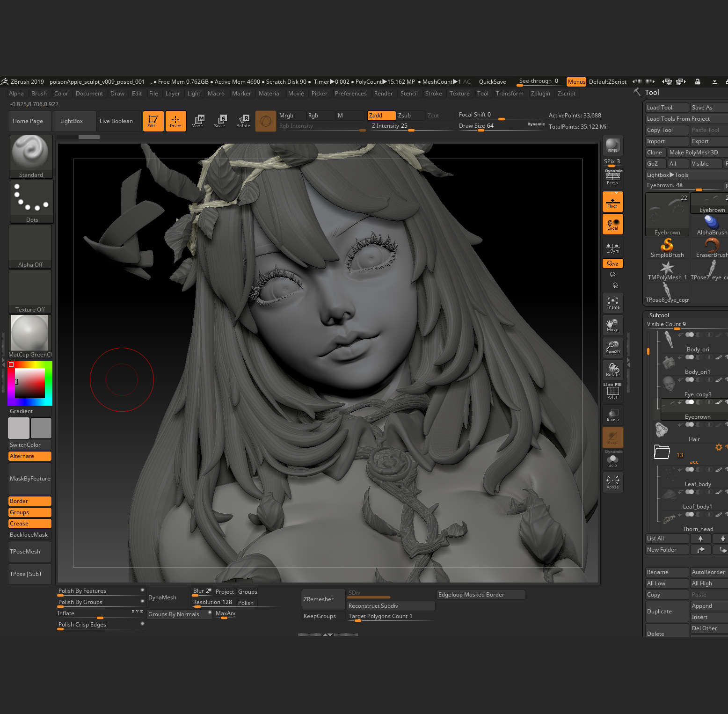The height and width of the screenshot is (714, 728).
Task: Run a BPR render
Action: point(612,146)
